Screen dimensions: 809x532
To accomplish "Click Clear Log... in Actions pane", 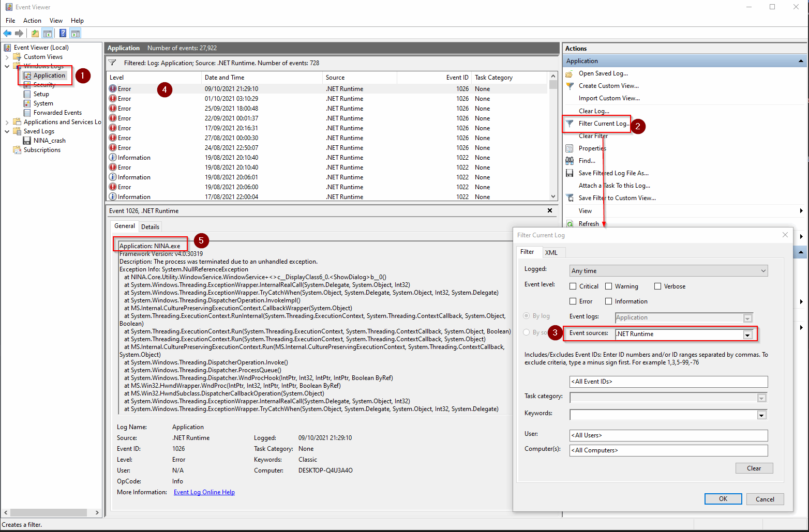I will [594, 111].
